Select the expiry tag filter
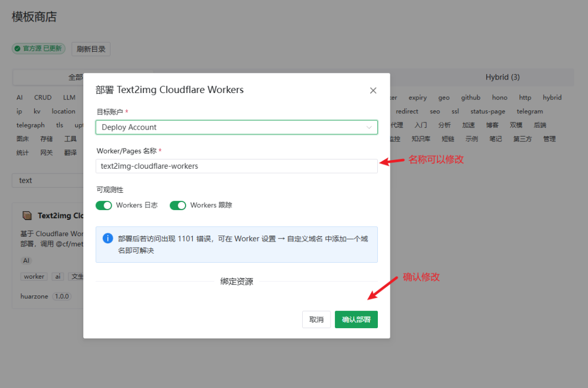Screen dimensions: 588x388 click(418, 97)
